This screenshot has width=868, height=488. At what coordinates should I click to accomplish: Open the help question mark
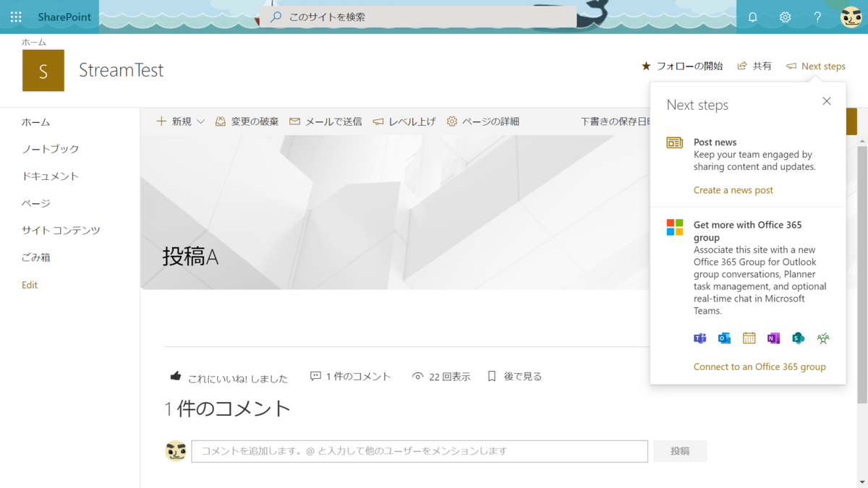coord(817,17)
